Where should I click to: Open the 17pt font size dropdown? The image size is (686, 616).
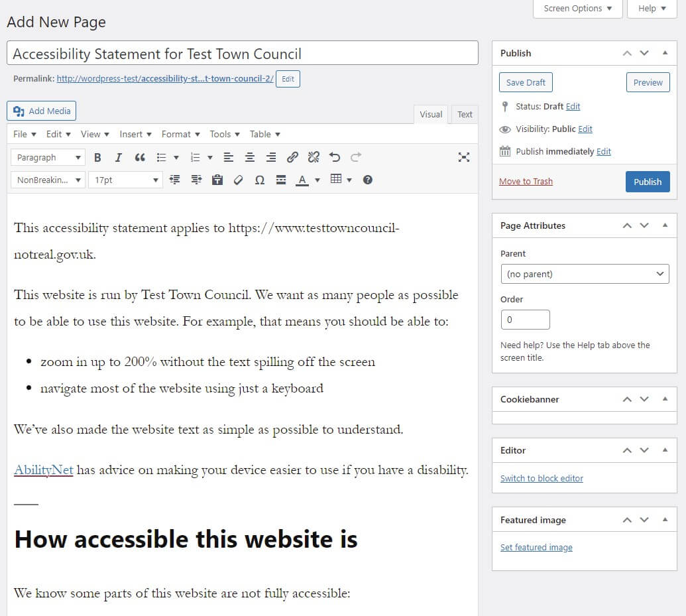pos(125,180)
